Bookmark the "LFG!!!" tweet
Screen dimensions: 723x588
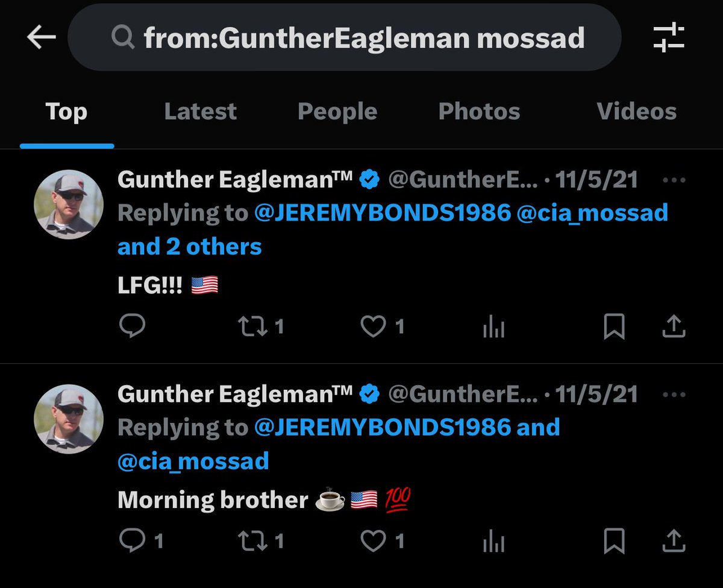click(x=614, y=327)
